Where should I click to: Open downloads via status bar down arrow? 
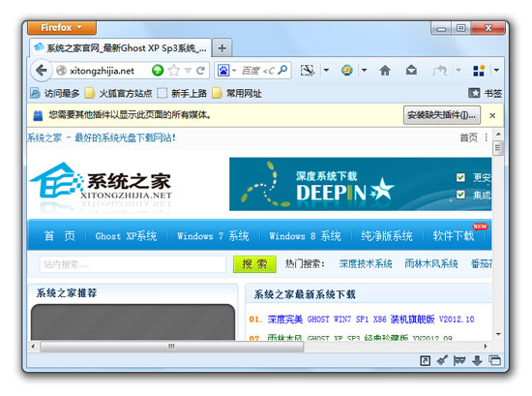pos(477,360)
